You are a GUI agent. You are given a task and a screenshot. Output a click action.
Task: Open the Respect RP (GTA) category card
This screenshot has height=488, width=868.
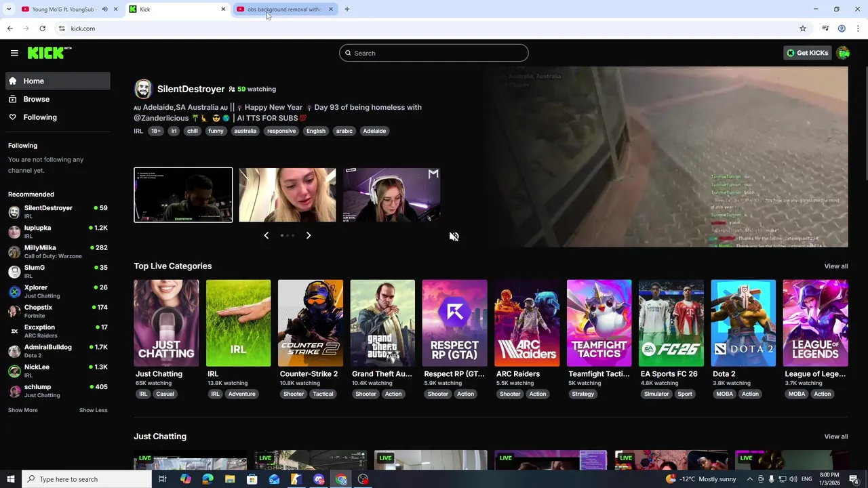point(454,323)
